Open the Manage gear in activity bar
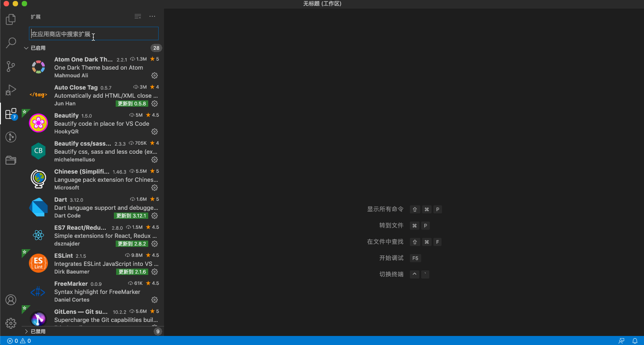Viewport: 644px width, 345px height. tap(11, 323)
